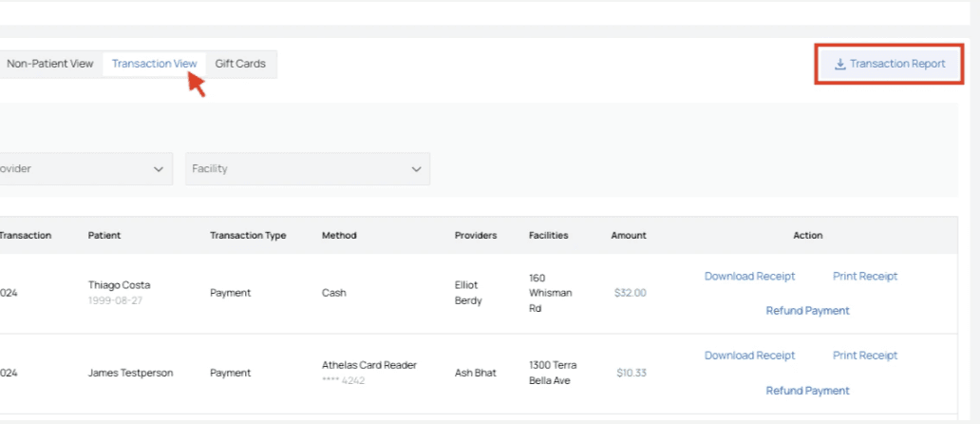Switch to Non-Patient View tab
980x424 pixels.
50,64
